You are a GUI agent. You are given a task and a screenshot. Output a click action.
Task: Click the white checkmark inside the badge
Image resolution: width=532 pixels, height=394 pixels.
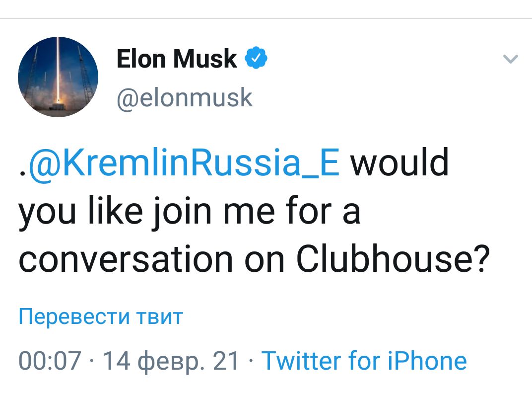(x=256, y=58)
